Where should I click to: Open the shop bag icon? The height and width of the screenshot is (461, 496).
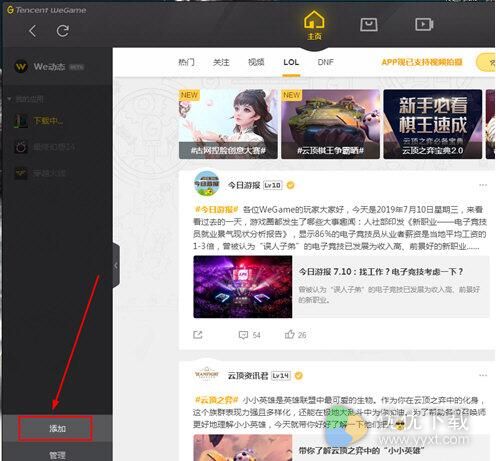tap(369, 24)
